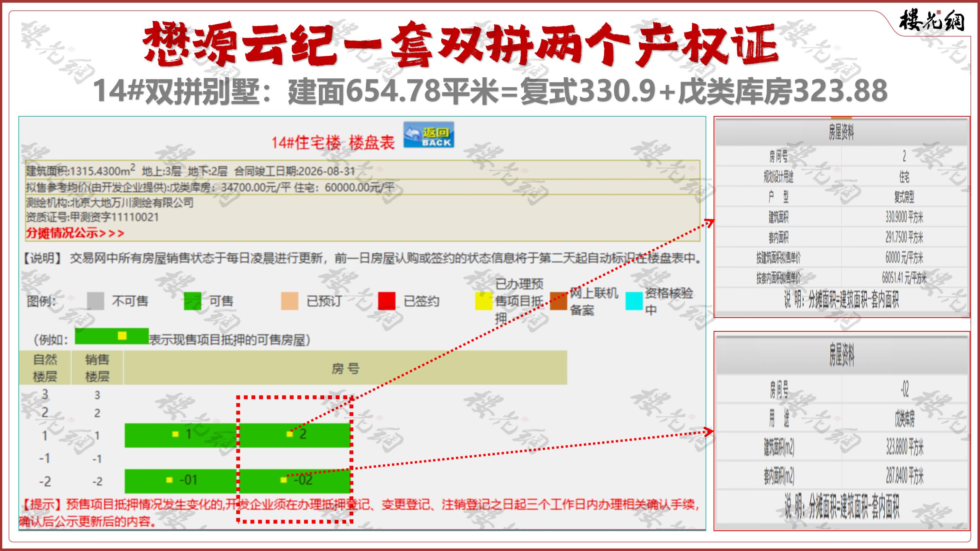Click the 68051.41 元/平方米 value

pyautogui.click(x=904, y=278)
